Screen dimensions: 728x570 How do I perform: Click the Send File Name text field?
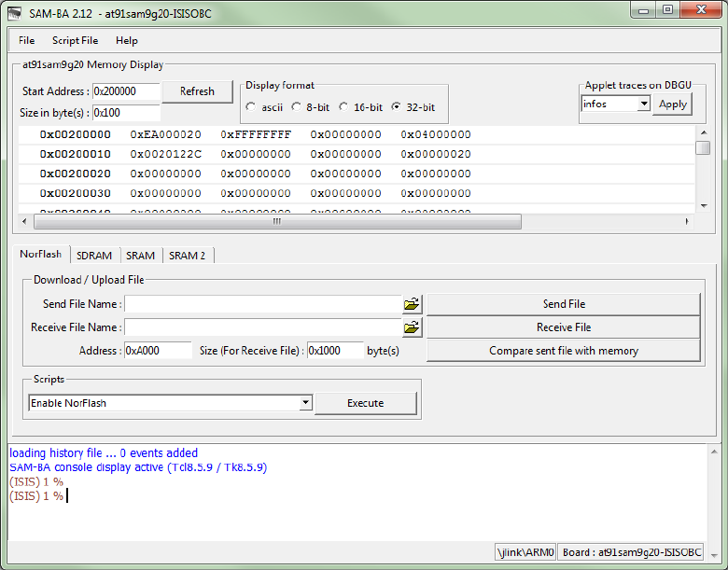pos(263,304)
